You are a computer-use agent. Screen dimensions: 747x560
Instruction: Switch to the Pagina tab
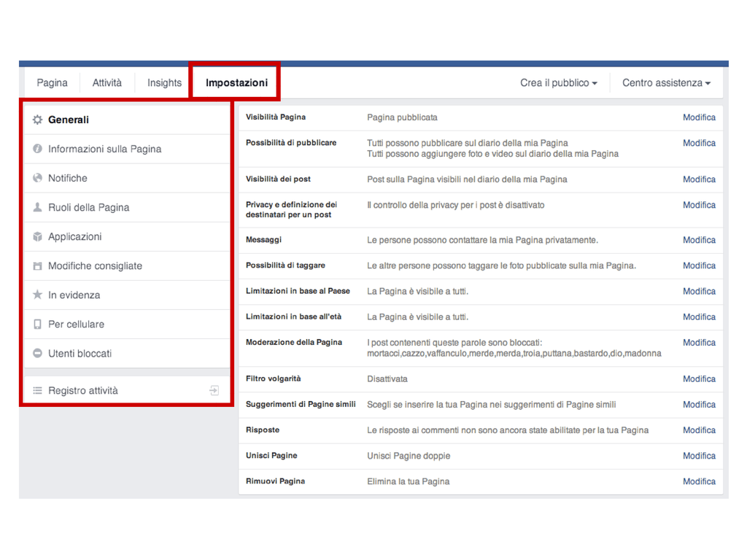coord(52,82)
